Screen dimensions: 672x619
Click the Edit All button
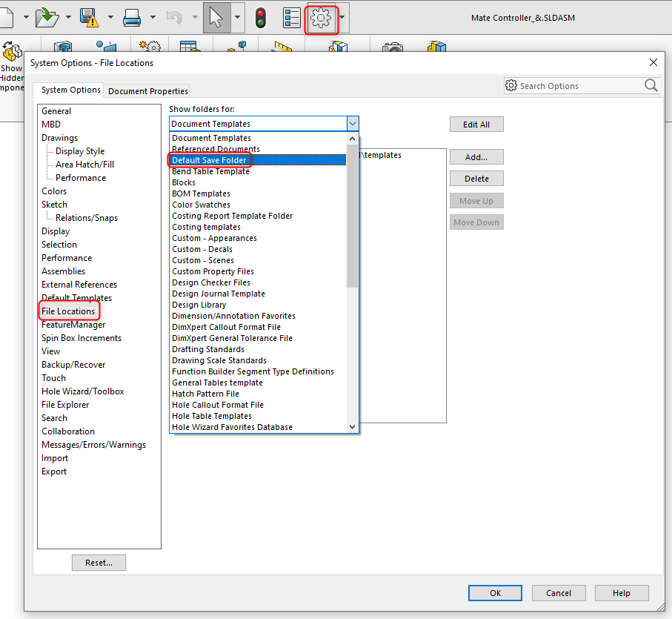(476, 124)
